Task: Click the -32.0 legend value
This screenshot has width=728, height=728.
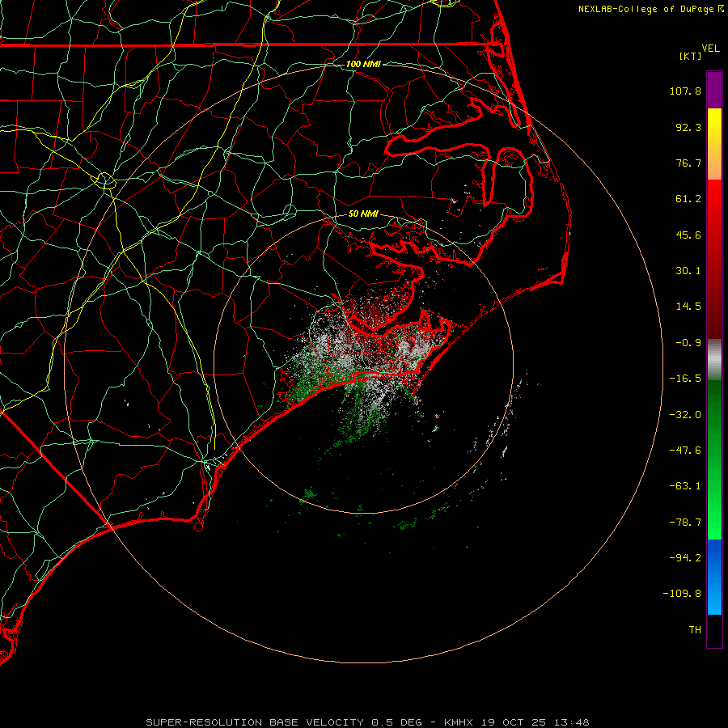Action: point(685,414)
